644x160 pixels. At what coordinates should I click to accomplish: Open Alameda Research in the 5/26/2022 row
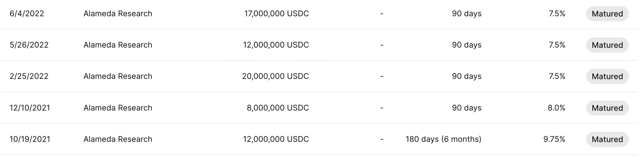click(118, 45)
